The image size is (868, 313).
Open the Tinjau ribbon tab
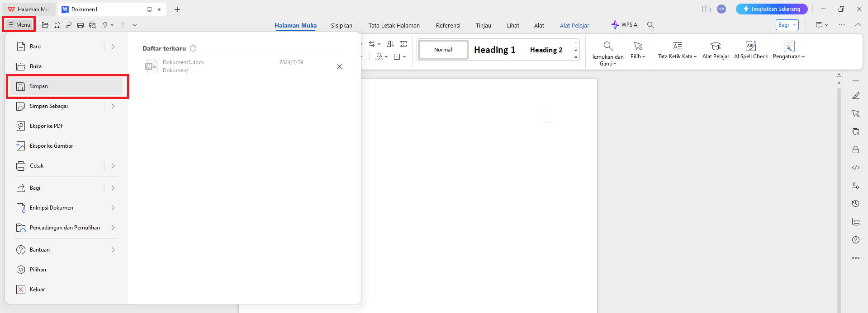(x=484, y=25)
